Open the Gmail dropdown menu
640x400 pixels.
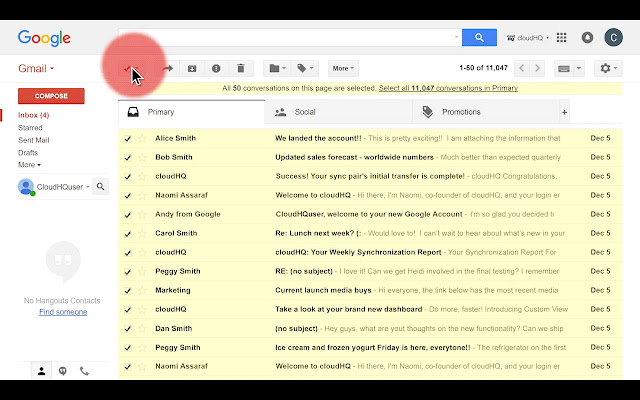click(x=36, y=69)
